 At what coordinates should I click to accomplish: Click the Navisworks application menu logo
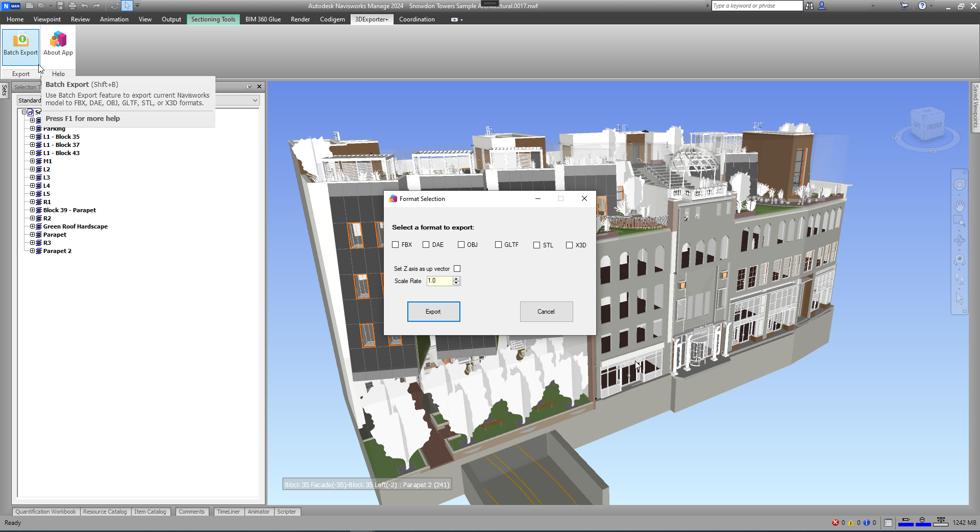(x=11, y=6)
